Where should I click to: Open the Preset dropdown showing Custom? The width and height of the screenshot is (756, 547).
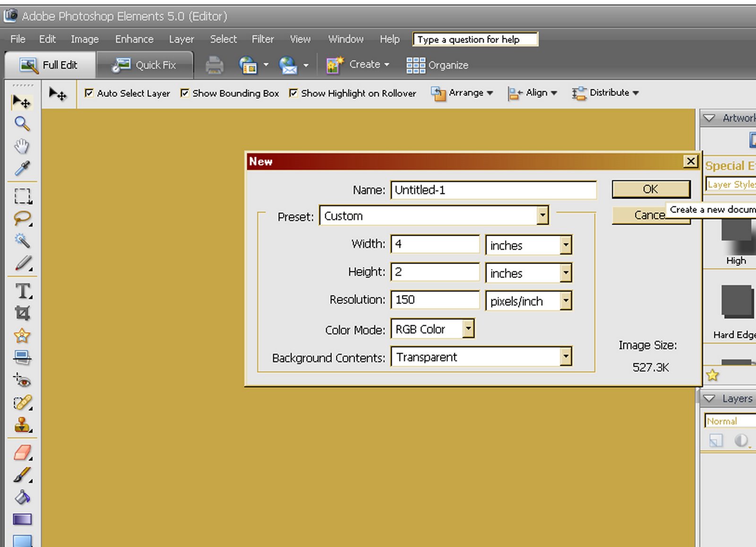434,216
